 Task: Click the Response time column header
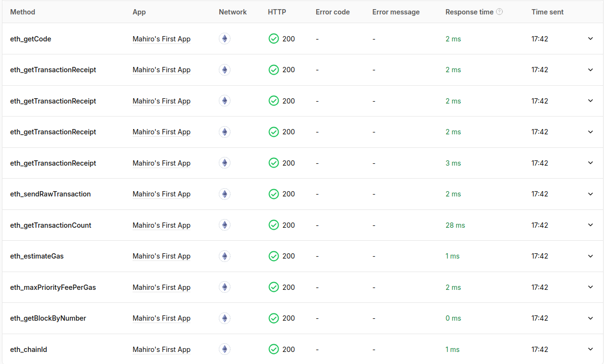coord(469,12)
